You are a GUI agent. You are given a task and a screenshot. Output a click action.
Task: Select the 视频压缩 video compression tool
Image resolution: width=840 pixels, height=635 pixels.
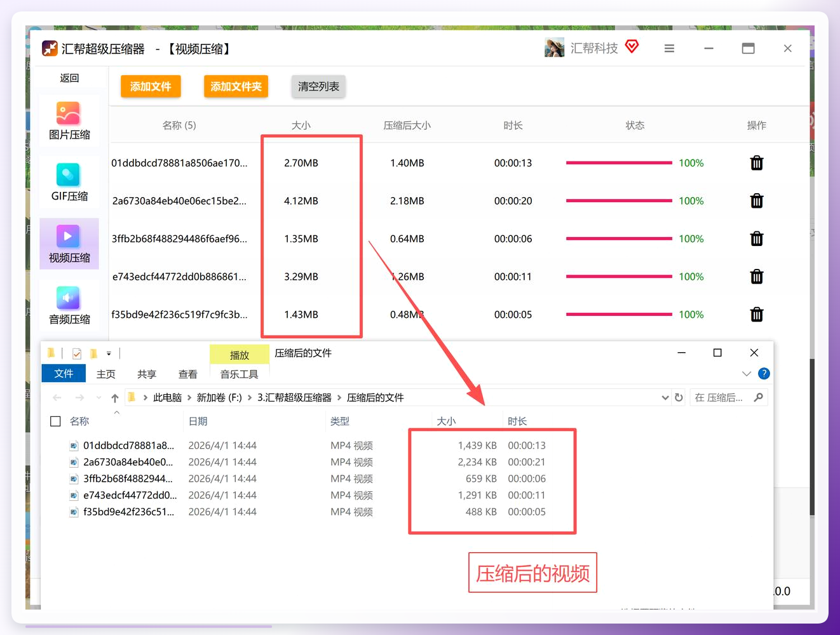(69, 245)
